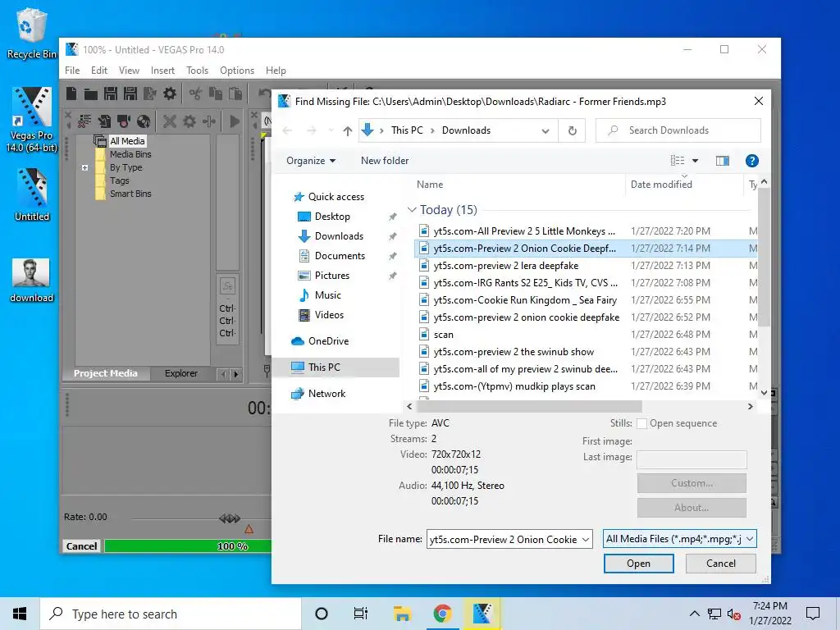The height and width of the screenshot is (630, 840).
Task: Open the Organize dropdown menu
Action: 311,161
